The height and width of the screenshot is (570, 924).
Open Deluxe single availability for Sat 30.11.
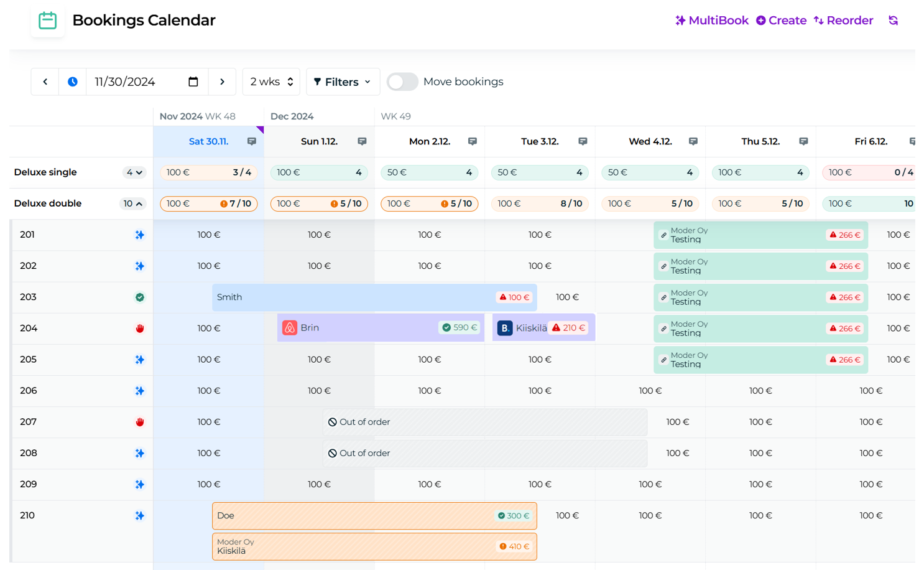coord(209,172)
